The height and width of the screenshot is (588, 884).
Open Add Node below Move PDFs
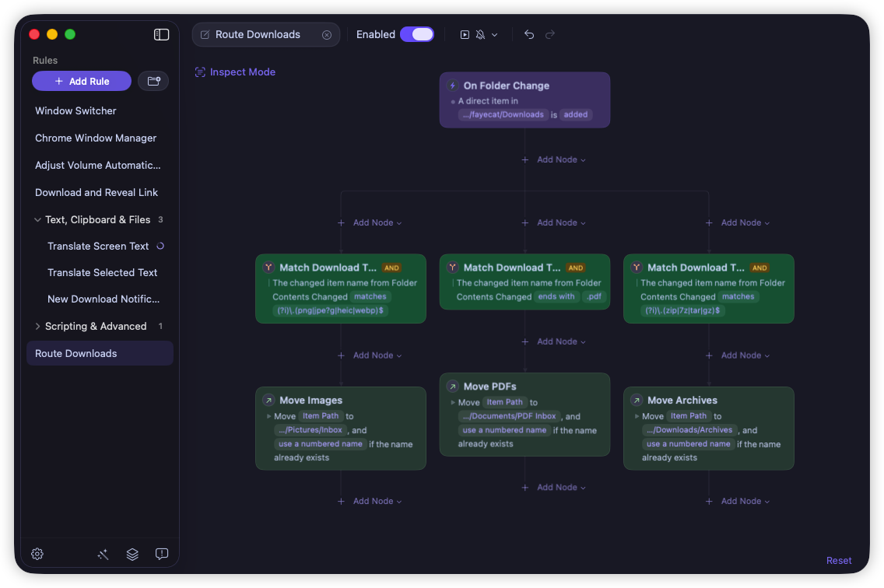point(555,488)
